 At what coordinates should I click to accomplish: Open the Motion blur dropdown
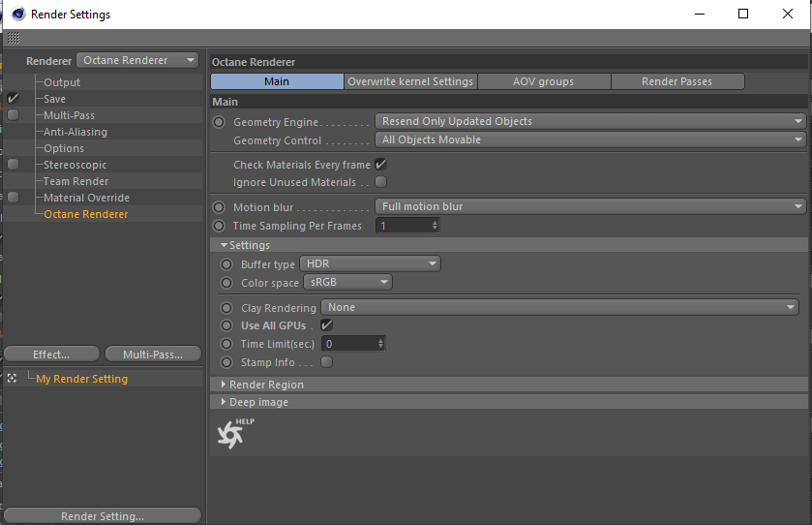point(590,206)
